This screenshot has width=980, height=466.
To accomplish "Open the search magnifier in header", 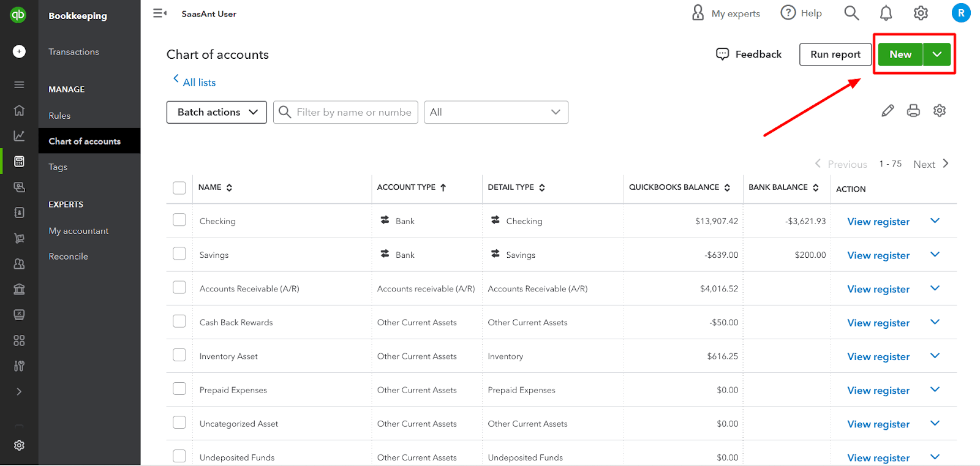I will 851,13.
